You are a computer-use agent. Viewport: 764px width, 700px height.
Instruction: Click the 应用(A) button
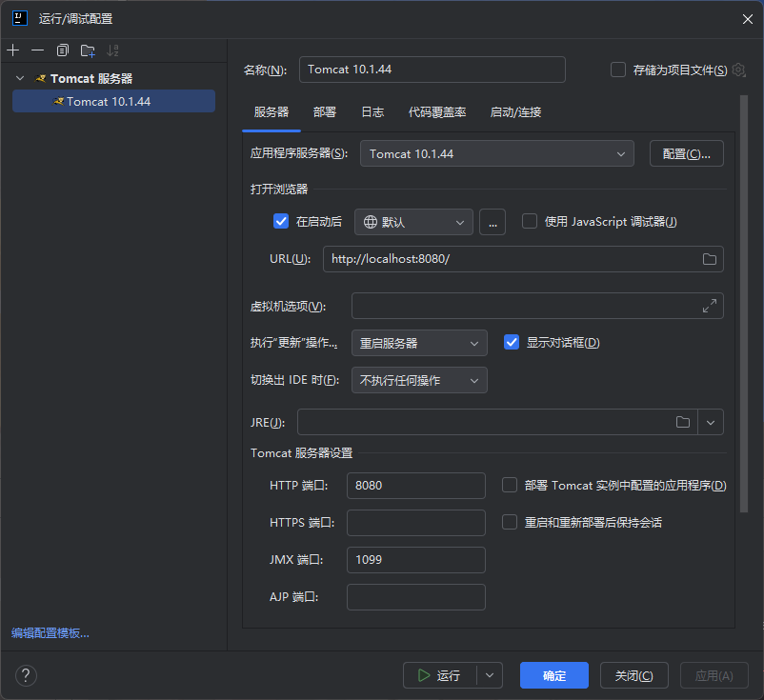tap(714, 675)
